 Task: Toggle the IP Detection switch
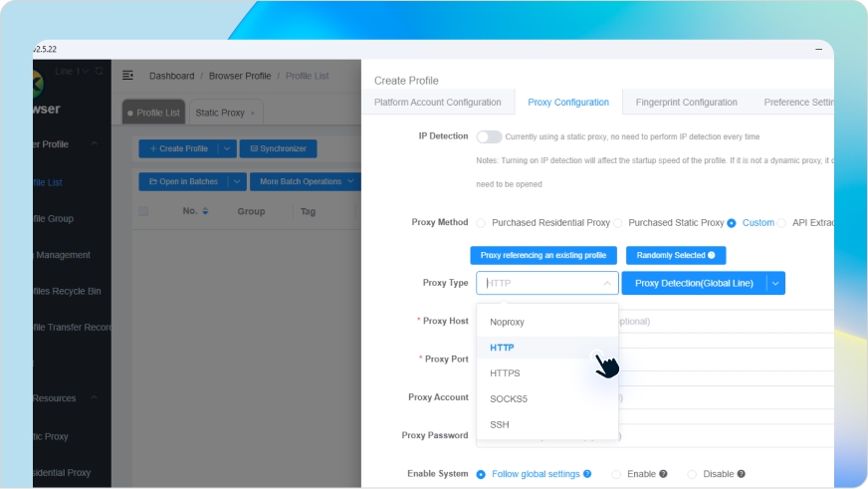tap(489, 136)
